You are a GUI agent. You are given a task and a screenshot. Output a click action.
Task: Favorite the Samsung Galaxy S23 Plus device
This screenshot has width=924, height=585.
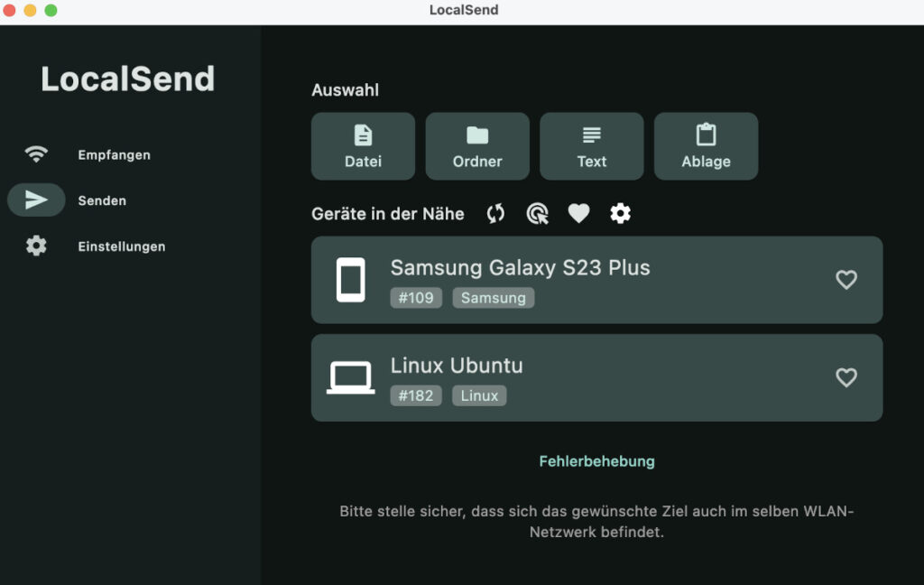pos(845,280)
